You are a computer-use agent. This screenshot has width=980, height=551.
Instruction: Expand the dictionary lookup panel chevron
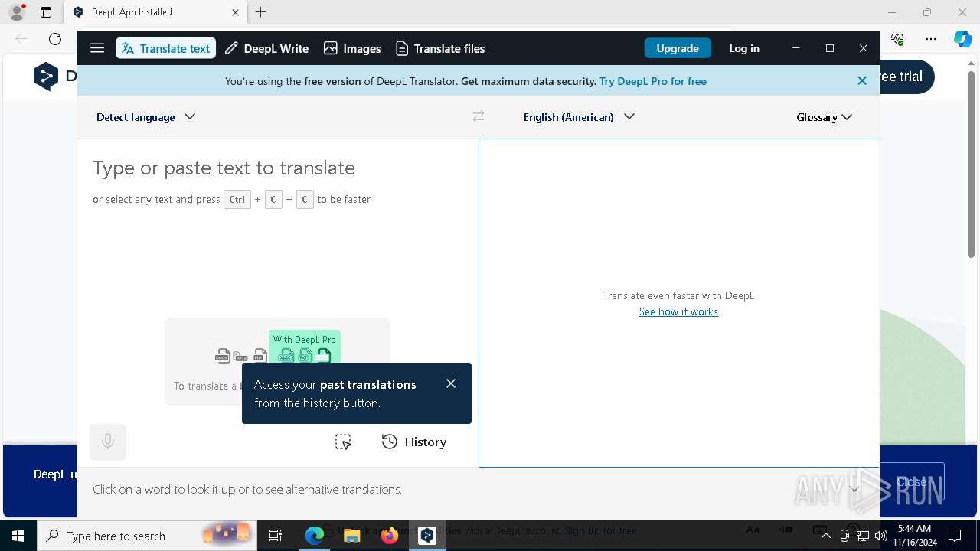tap(854, 489)
